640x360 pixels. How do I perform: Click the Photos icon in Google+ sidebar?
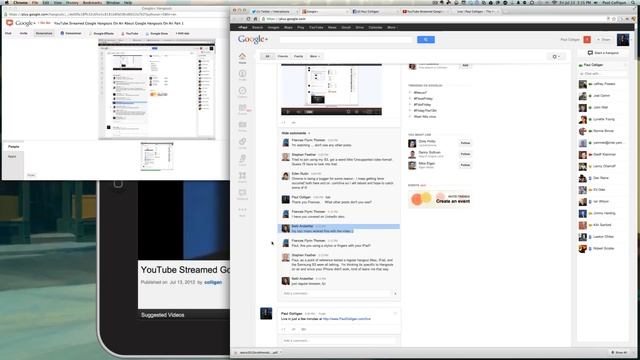[x=242, y=125]
